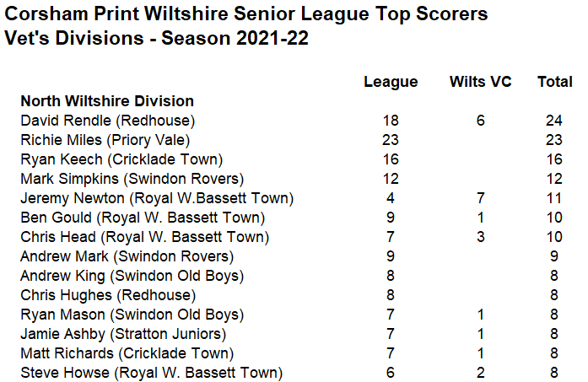Viewport: 588px width, 382px height.
Task: Click the League column header
Action: (x=391, y=82)
